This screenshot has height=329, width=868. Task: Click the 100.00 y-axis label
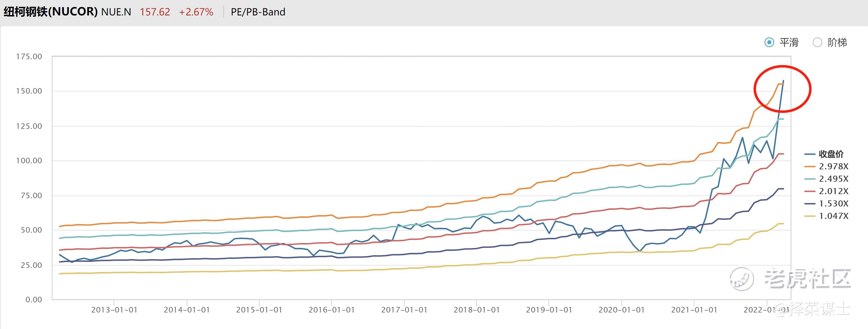29,161
